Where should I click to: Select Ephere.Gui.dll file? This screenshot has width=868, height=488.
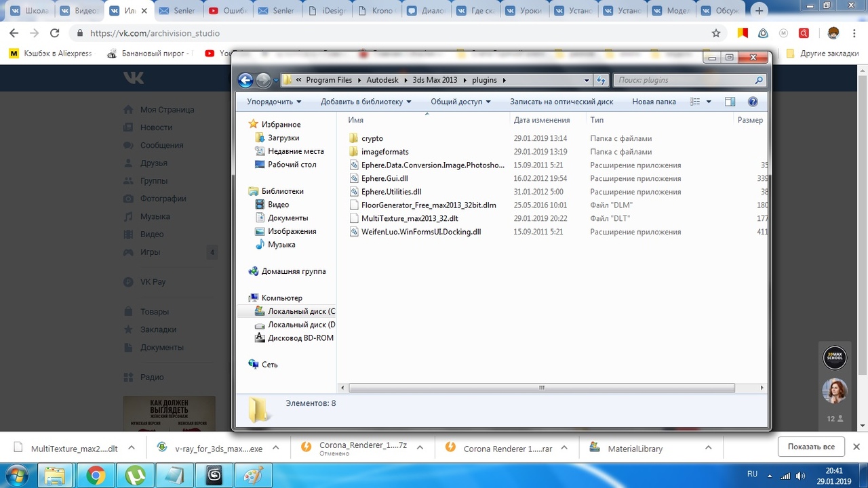[384, 178]
